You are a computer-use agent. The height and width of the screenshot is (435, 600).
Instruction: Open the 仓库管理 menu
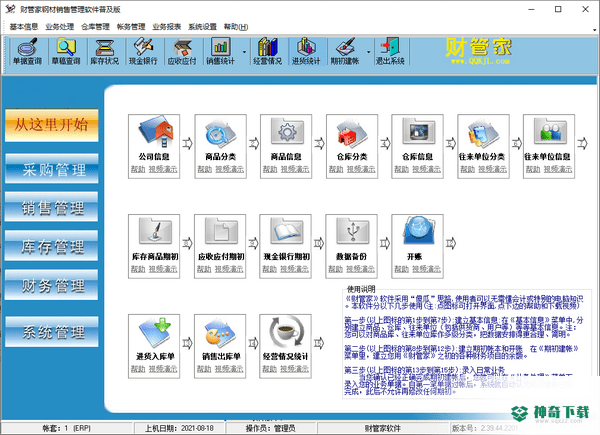coord(95,26)
